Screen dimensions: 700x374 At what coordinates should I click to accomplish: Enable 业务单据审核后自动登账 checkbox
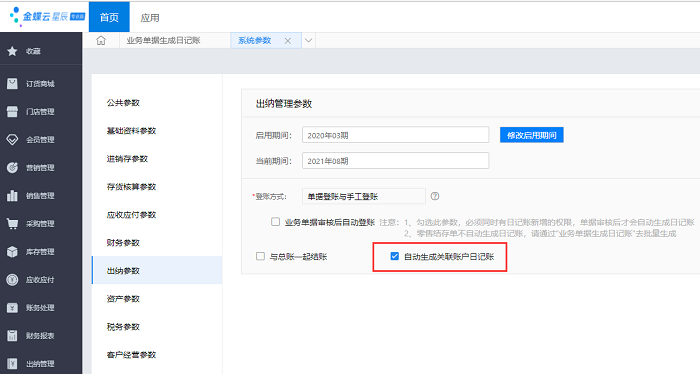(x=275, y=222)
